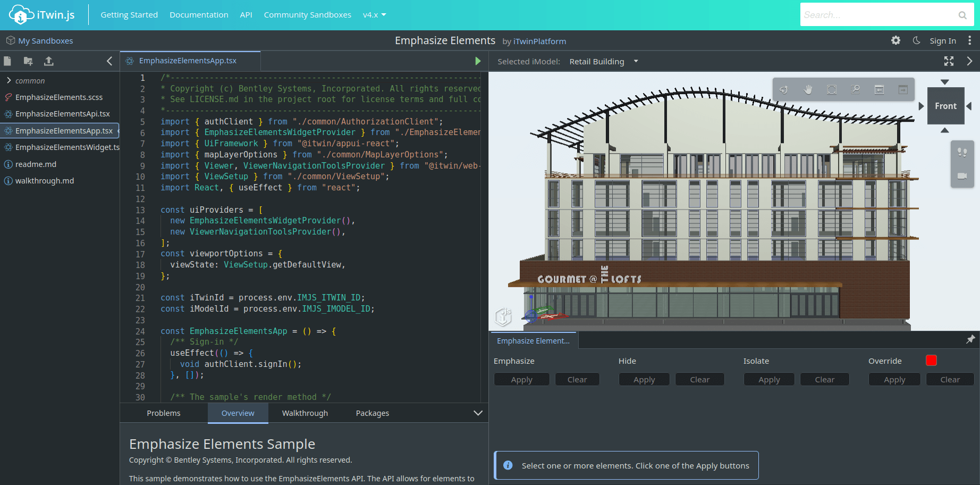The image size is (980, 485).
Task: Select the Pan hand tool
Action: pyautogui.click(x=808, y=90)
